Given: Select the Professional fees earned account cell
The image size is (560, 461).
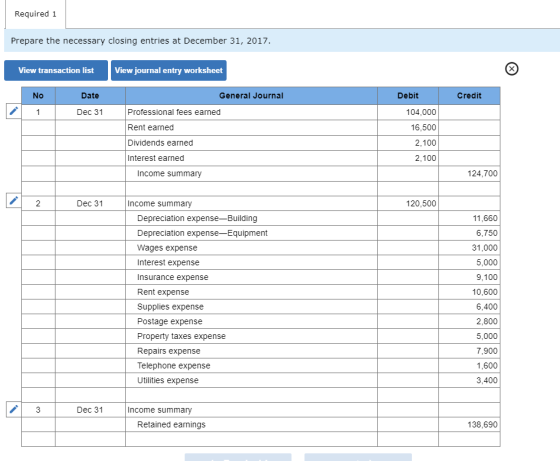Looking at the screenshot, I should tap(251, 112).
